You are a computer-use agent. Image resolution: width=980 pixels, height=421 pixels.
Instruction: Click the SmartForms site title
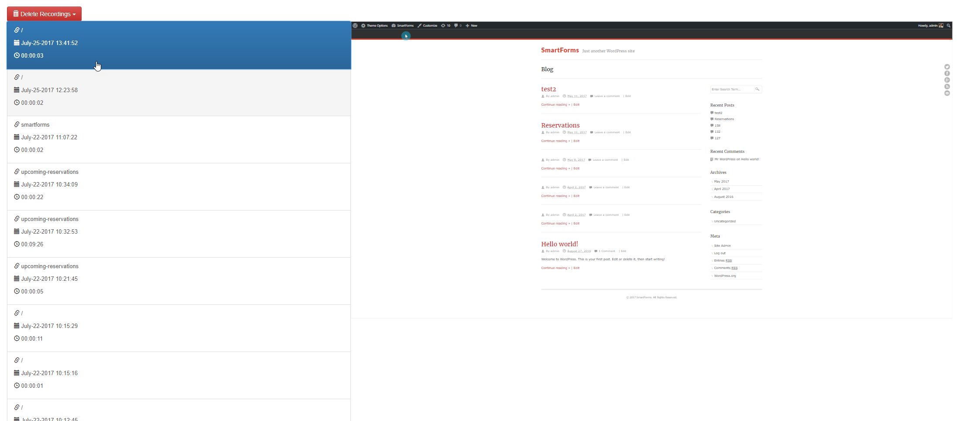point(560,50)
